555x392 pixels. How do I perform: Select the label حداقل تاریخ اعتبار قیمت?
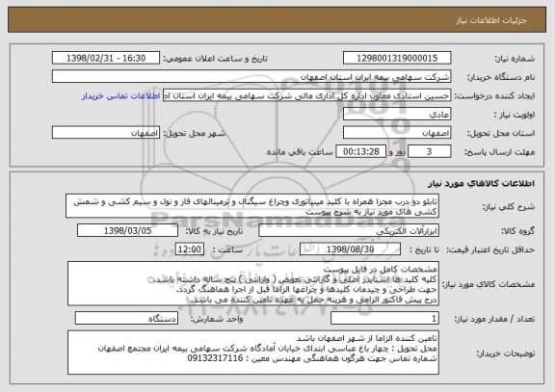point(490,249)
